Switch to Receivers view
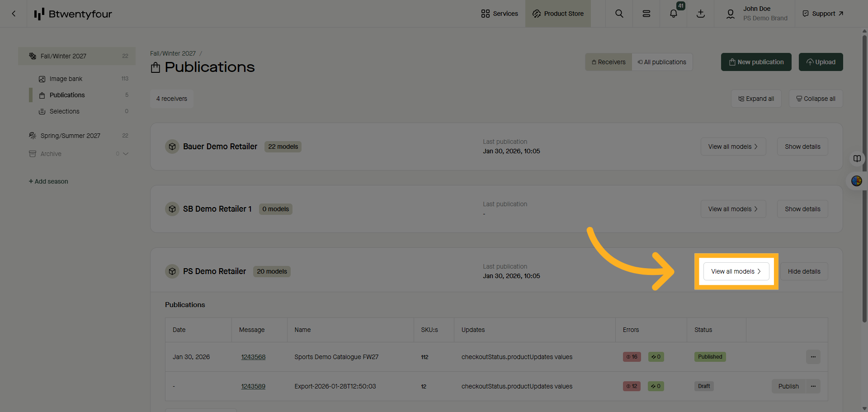This screenshot has height=412, width=868. point(609,62)
